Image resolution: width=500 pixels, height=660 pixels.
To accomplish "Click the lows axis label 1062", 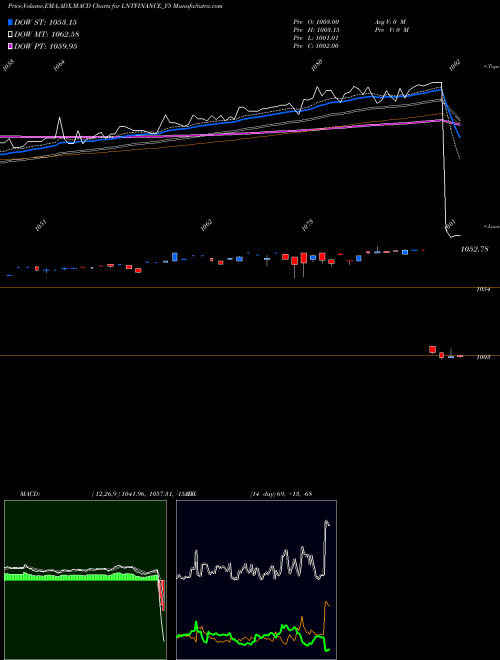I will pos(206,226).
